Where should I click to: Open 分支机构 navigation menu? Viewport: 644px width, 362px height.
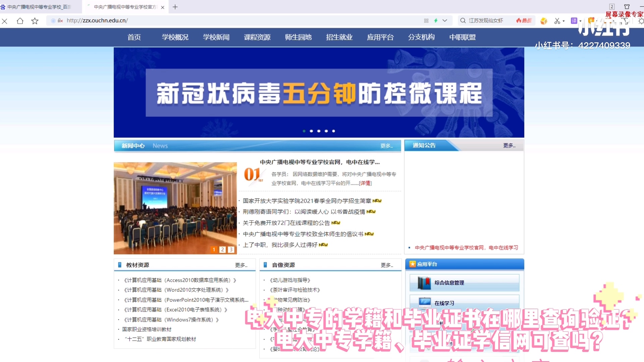(x=421, y=37)
